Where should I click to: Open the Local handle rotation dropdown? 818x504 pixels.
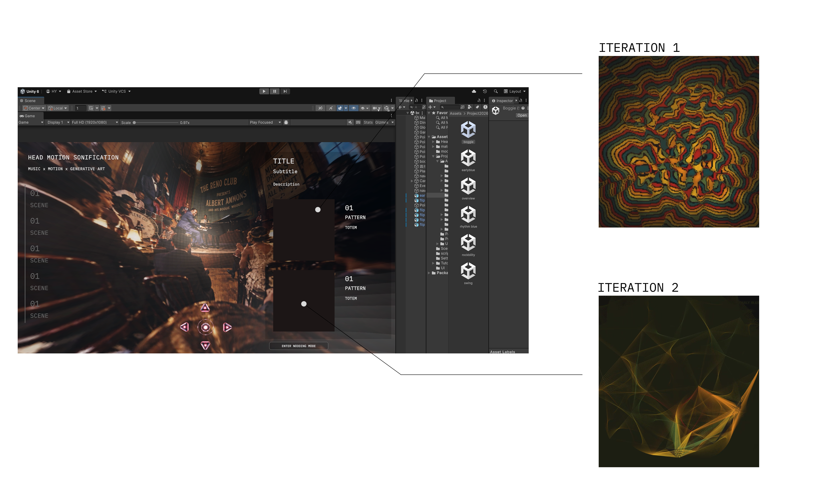pos(58,108)
